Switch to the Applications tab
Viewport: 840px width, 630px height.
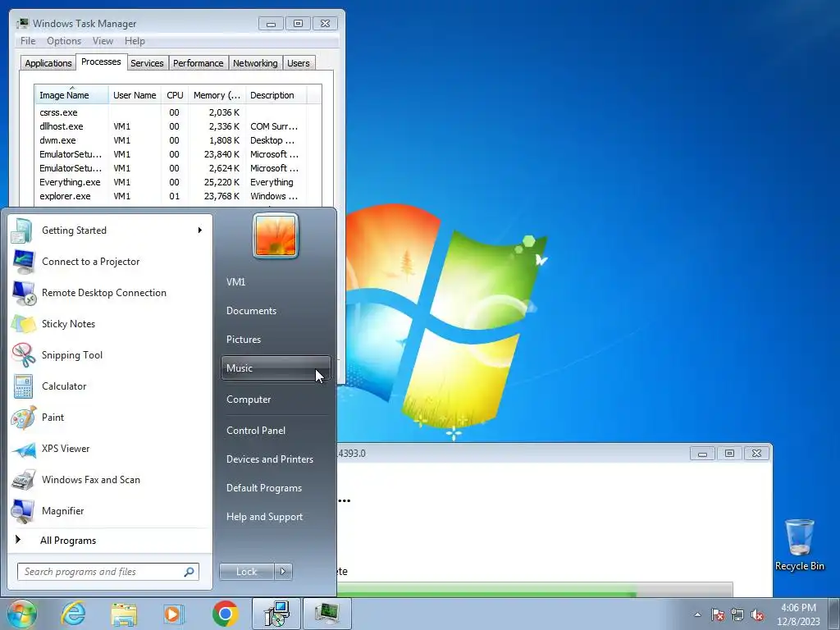(x=48, y=62)
